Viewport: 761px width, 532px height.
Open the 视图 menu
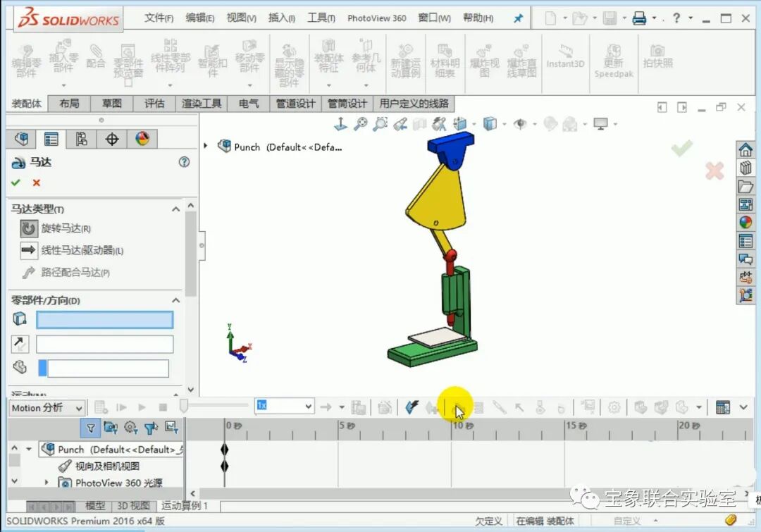click(241, 18)
